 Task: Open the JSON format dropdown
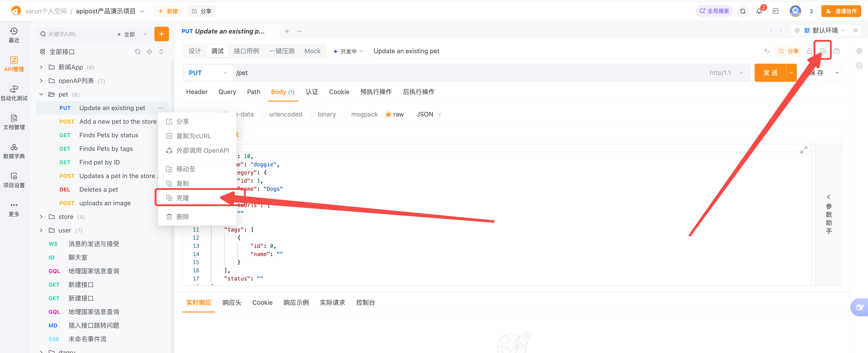429,114
